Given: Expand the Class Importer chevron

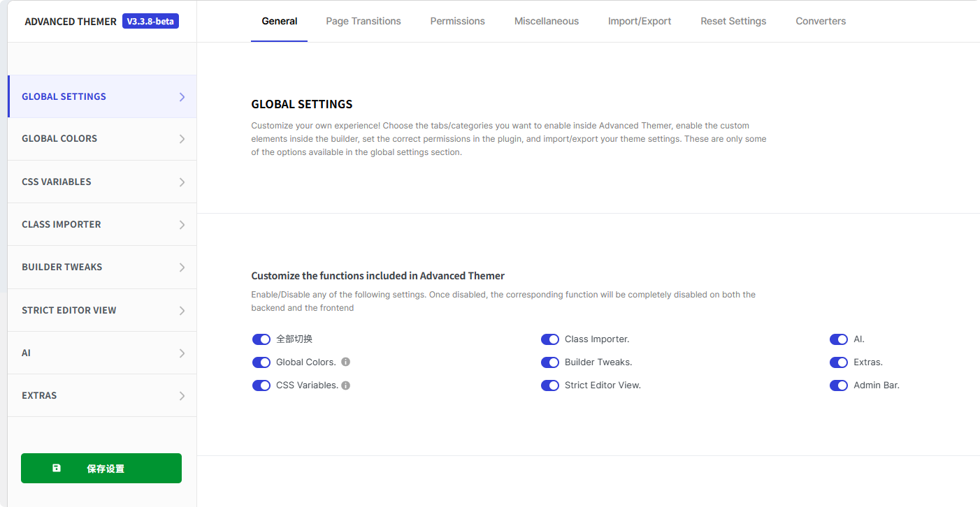Looking at the screenshot, I should pyautogui.click(x=182, y=225).
